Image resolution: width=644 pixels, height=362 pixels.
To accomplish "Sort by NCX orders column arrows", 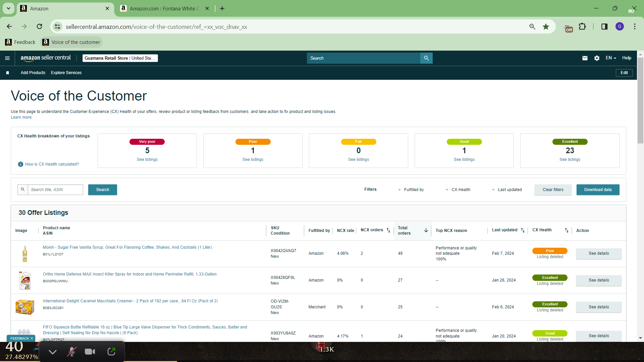I will coord(388,230).
